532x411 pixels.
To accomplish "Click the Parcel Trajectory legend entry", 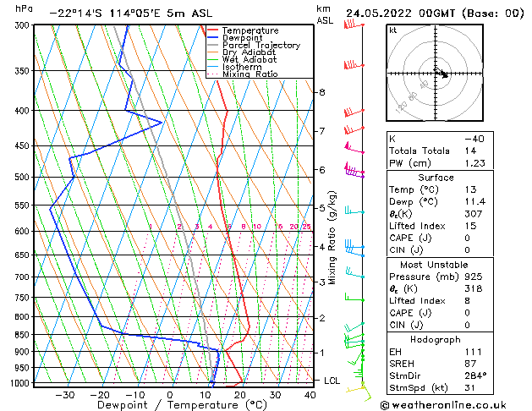I will tap(254, 45).
